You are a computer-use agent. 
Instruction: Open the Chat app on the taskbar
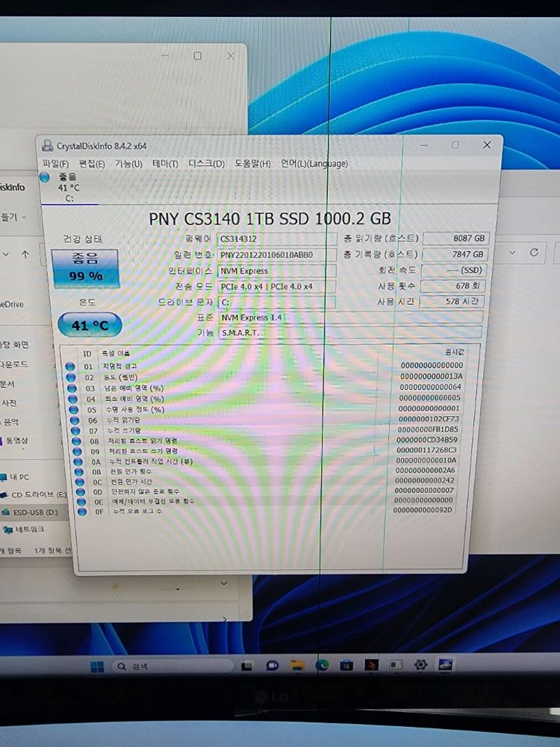click(x=272, y=666)
